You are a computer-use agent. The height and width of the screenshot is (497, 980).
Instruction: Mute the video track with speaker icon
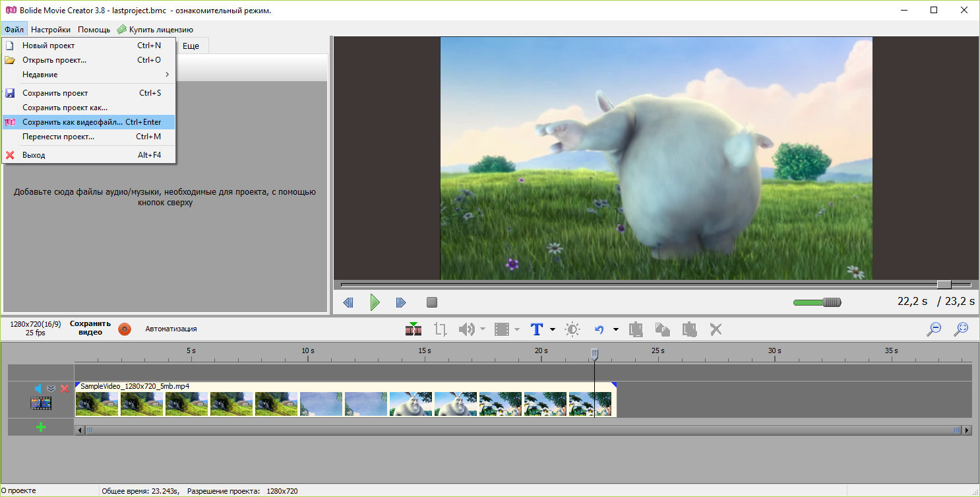click(x=38, y=388)
